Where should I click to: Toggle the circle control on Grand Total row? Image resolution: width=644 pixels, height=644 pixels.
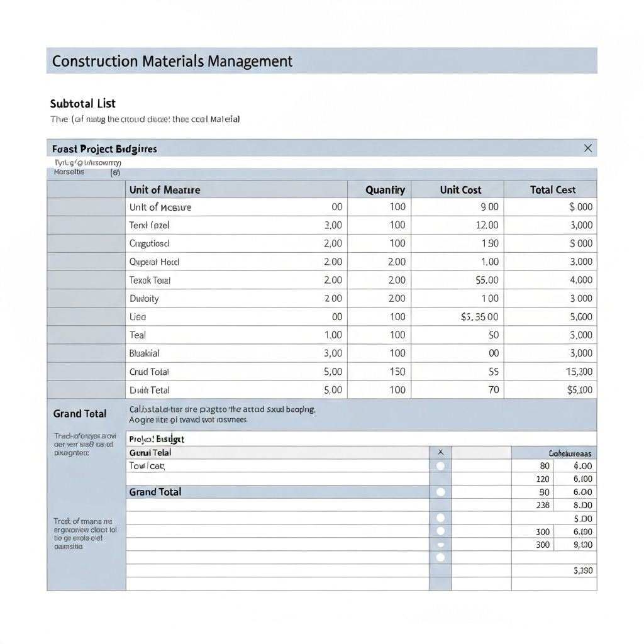pyautogui.click(x=441, y=492)
